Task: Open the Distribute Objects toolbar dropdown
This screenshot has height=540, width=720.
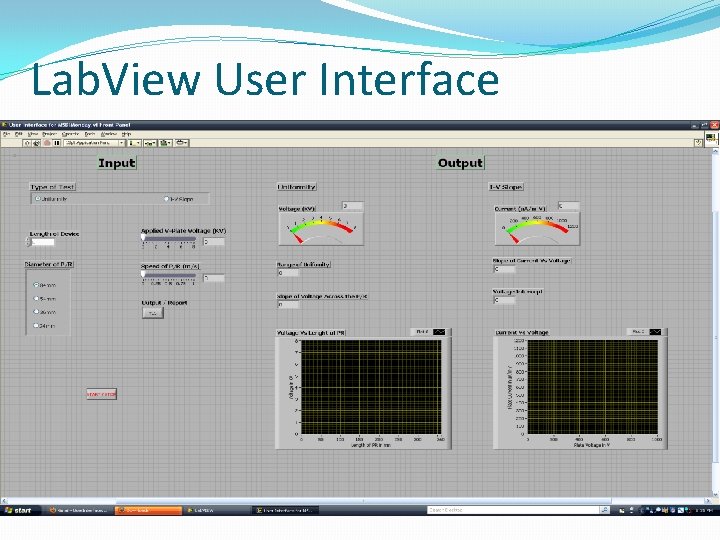Action: click(150, 143)
